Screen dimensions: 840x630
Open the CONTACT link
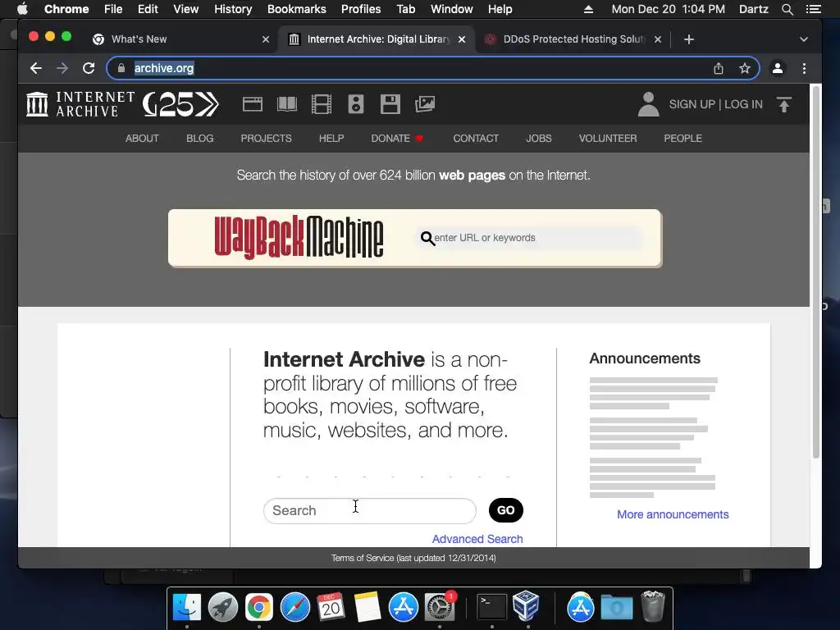click(476, 138)
